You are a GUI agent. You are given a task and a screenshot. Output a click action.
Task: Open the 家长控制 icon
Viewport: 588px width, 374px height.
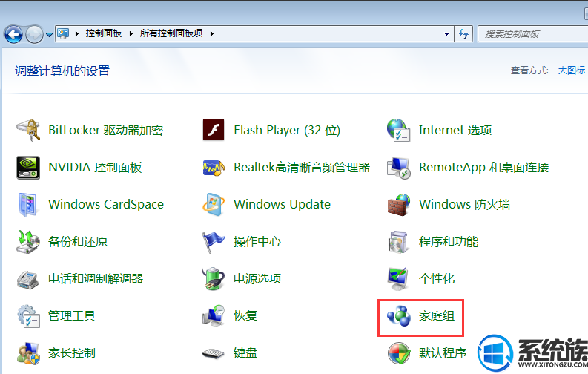click(28, 353)
